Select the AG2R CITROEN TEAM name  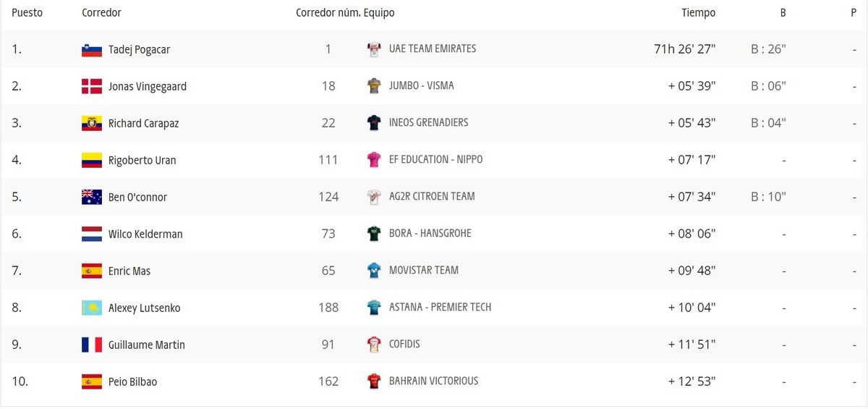click(x=432, y=197)
